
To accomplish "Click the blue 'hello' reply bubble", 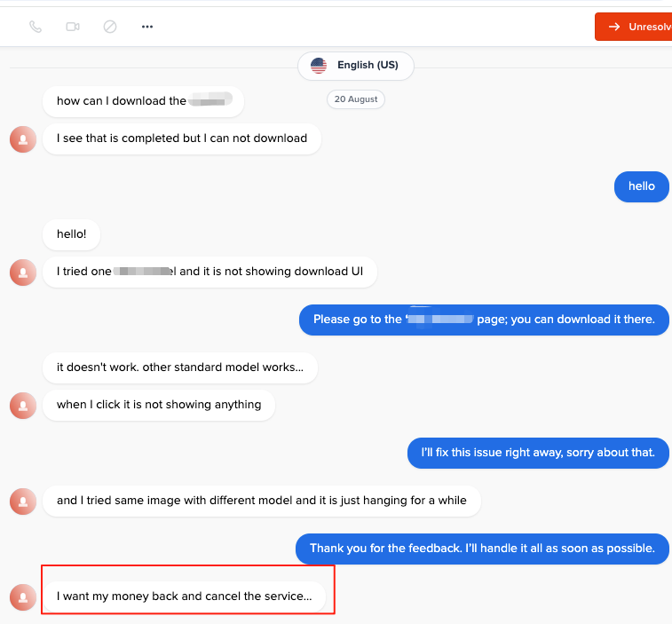I will click(642, 186).
